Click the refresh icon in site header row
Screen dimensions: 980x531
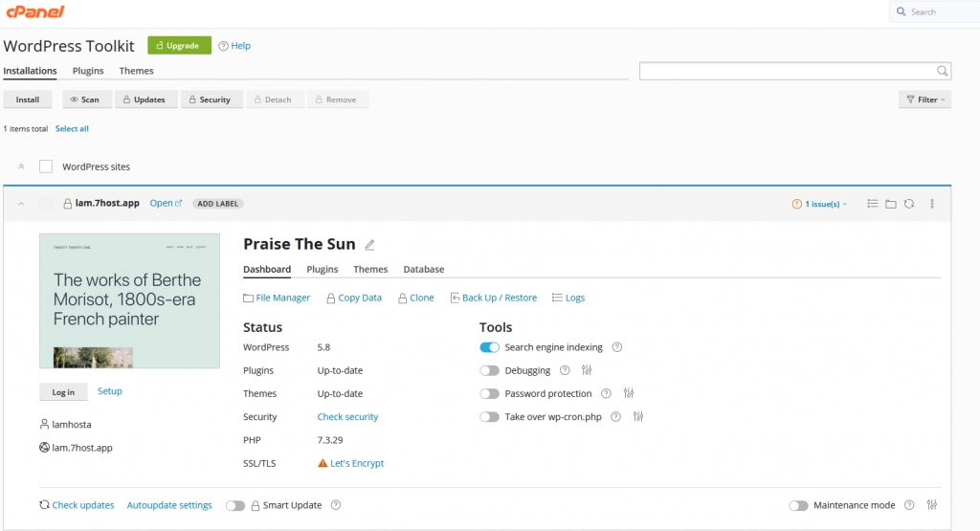(909, 204)
